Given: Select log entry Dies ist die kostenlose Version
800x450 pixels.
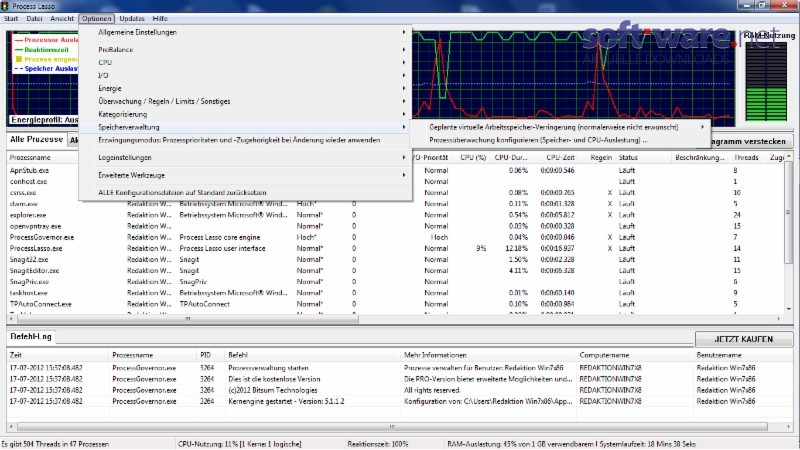Looking at the screenshot, I should [x=399, y=379].
